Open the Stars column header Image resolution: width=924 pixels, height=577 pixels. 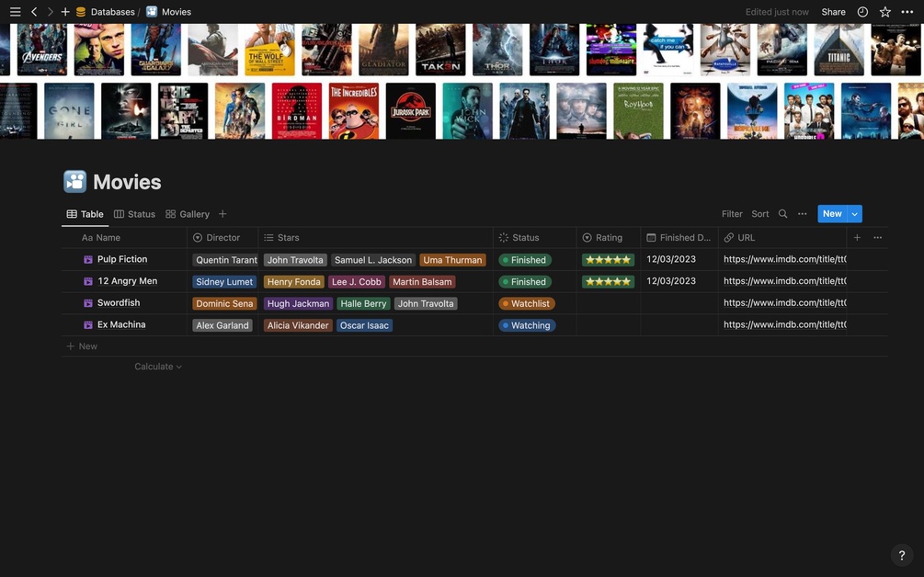click(375, 238)
